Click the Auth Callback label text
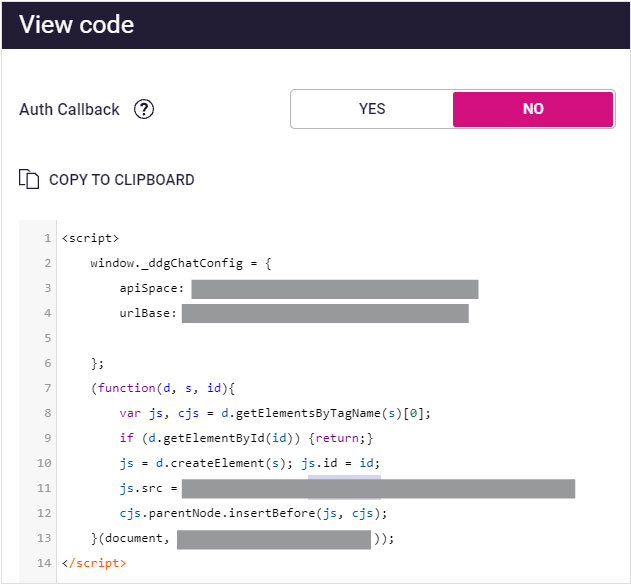Screen dimensions: 631x584 (x=68, y=110)
